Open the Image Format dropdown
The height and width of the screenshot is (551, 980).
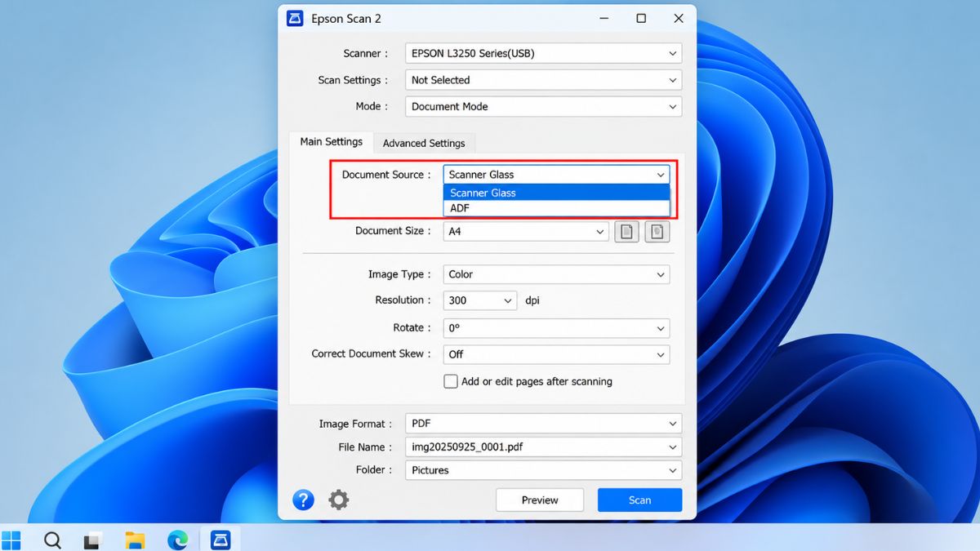(x=544, y=424)
